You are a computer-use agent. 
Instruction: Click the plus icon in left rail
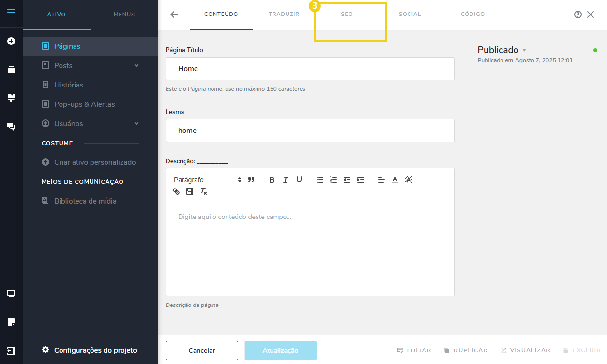click(x=11, y=41)
